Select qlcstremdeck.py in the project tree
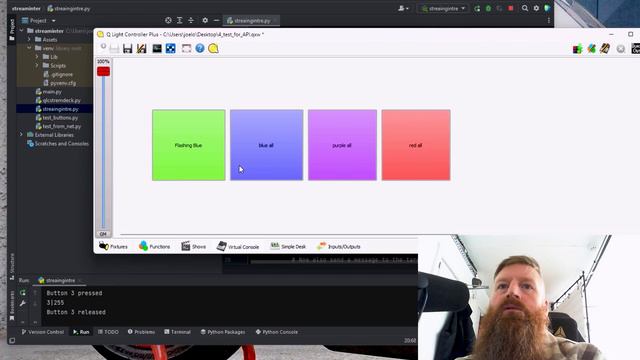 click(x=58, y=100)
